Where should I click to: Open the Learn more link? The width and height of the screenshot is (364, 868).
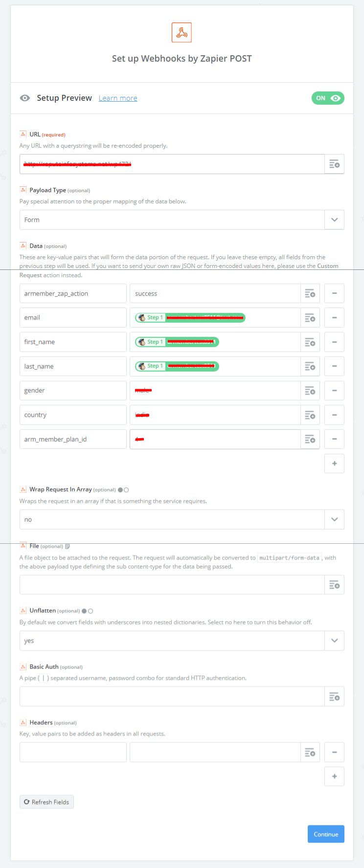pyautogui.click(x=118, y=98)
